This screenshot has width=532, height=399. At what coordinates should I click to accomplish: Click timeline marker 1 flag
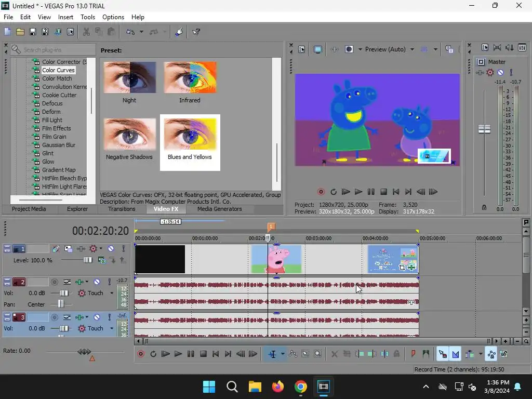coord(271,227)
